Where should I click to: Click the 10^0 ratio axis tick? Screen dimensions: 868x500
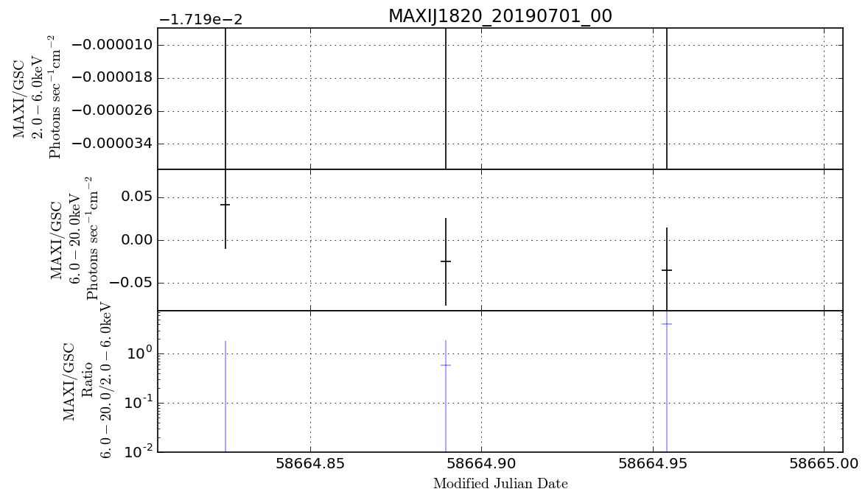tap(139, 353)
